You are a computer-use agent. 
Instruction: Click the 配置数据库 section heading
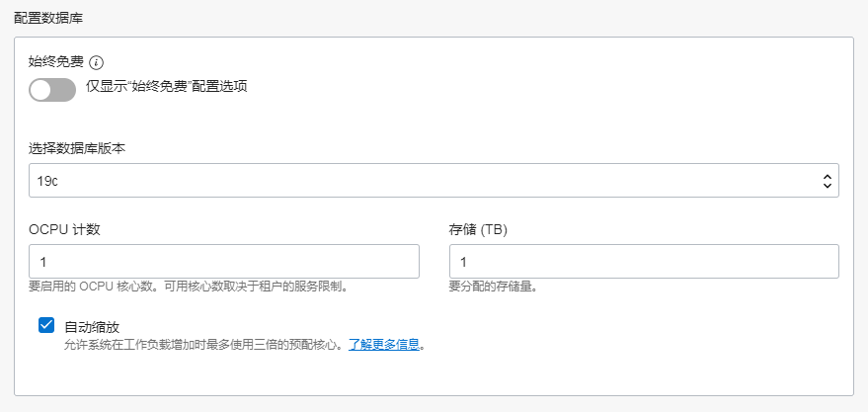(48, 19)
